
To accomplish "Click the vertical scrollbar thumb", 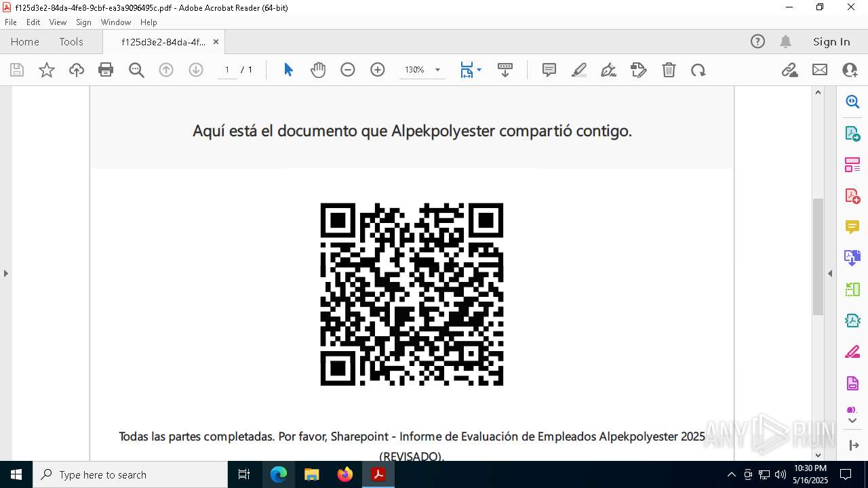I will 818,256.
